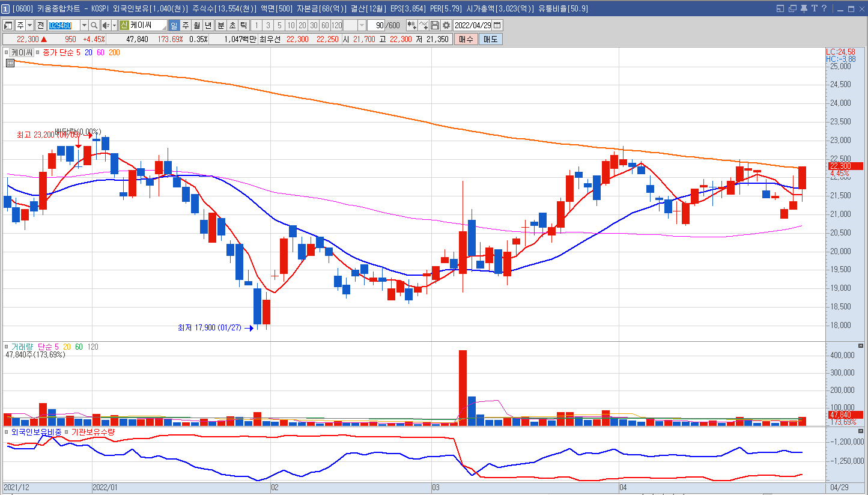Click the 종가 단순 5 moving average label

pyautogui.click(x=61, y=52)
